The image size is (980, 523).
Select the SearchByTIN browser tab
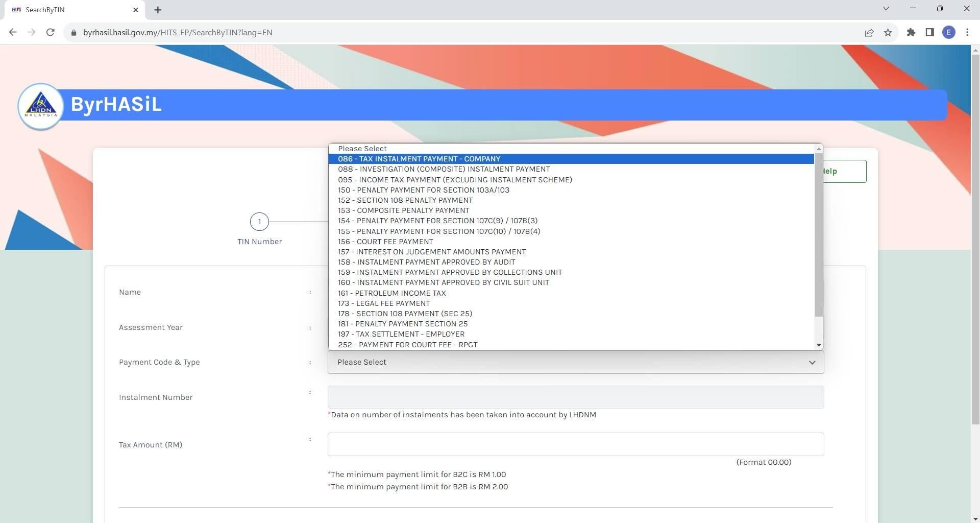pyautogui.click(x=76, y=10)
